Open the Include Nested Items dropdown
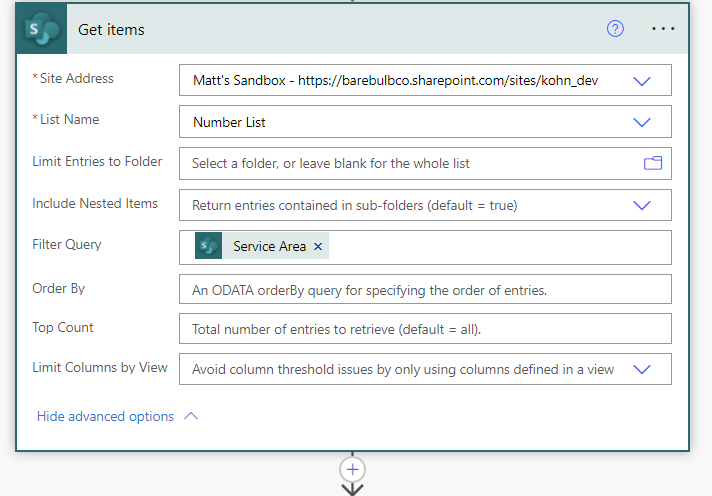712x496 pixels. coord(642,205)
